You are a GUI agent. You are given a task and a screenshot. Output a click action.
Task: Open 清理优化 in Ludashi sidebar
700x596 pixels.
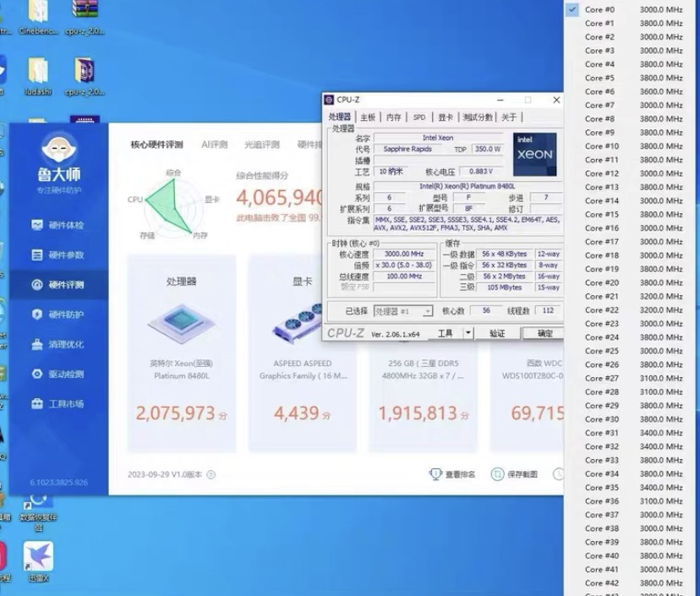[x=58, y=345]
